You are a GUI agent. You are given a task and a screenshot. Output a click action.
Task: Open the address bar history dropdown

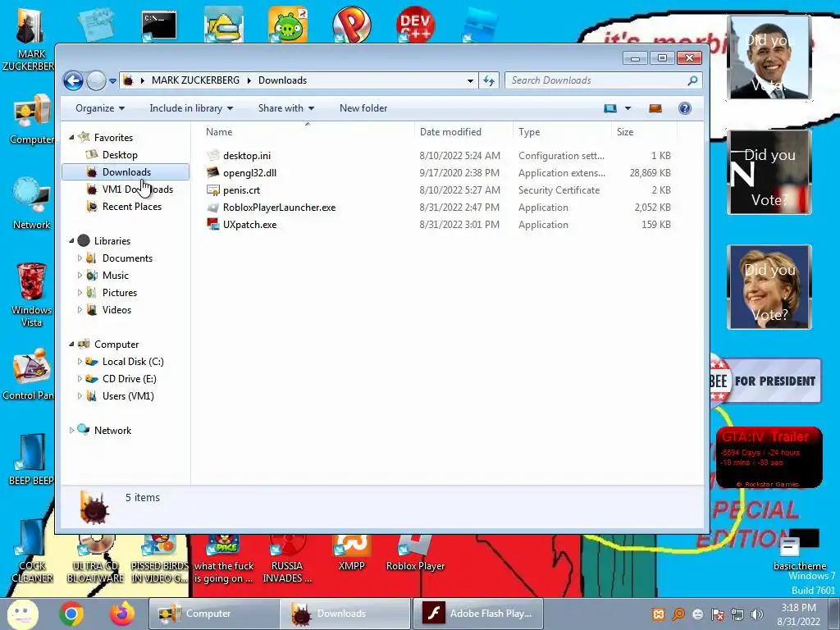click(x=470, y=80)
